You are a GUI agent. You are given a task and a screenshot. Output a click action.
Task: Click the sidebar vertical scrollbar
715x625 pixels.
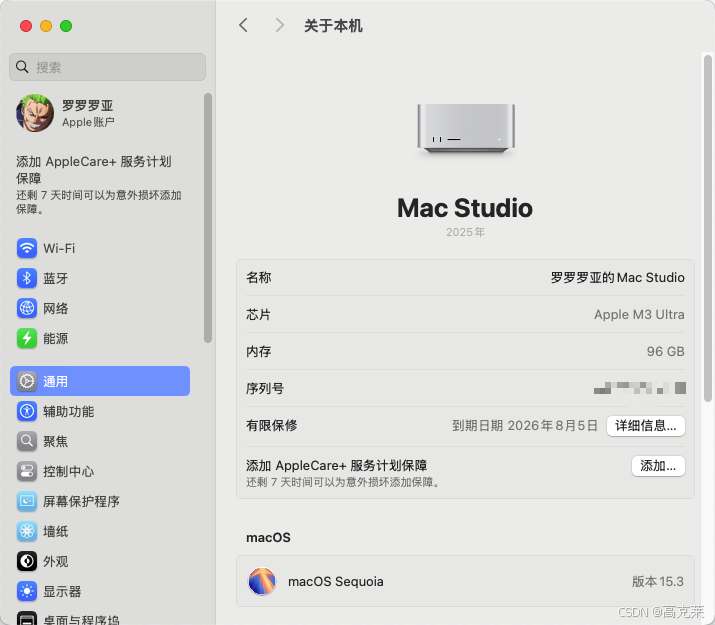pyautogui.click(x=208, y=218)
